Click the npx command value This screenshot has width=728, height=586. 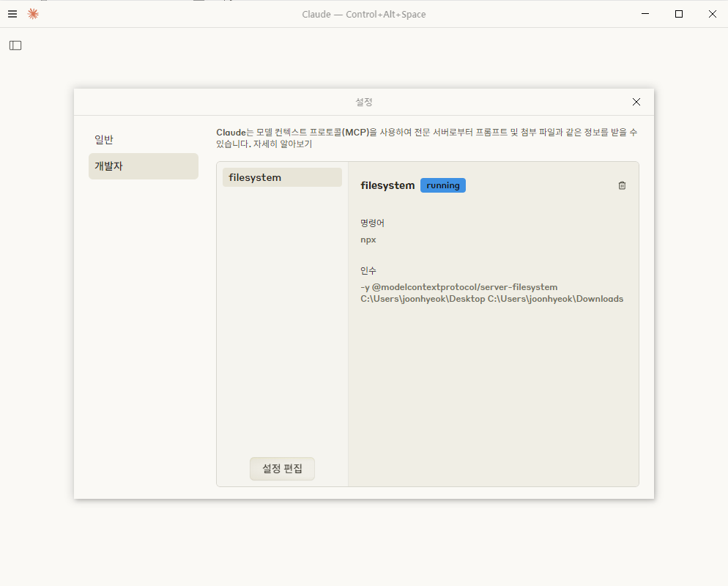click(x=368, y=240)
